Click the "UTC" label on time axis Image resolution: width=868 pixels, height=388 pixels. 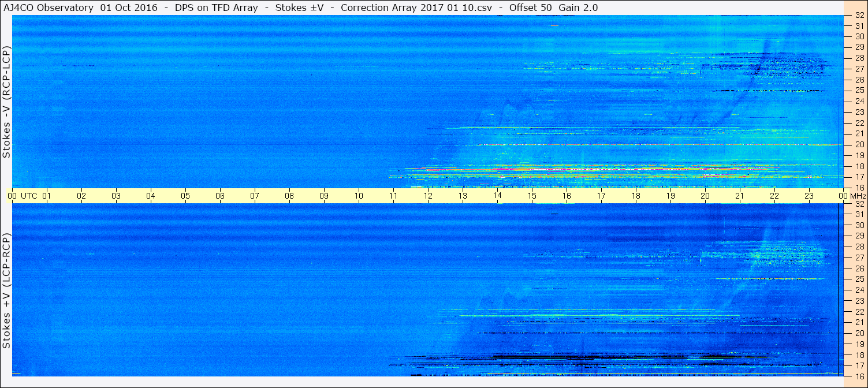tap(29, 196)
